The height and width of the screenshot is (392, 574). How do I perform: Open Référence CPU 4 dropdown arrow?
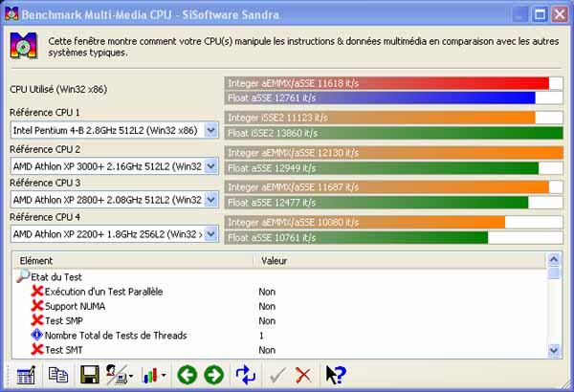click(210, 234)
